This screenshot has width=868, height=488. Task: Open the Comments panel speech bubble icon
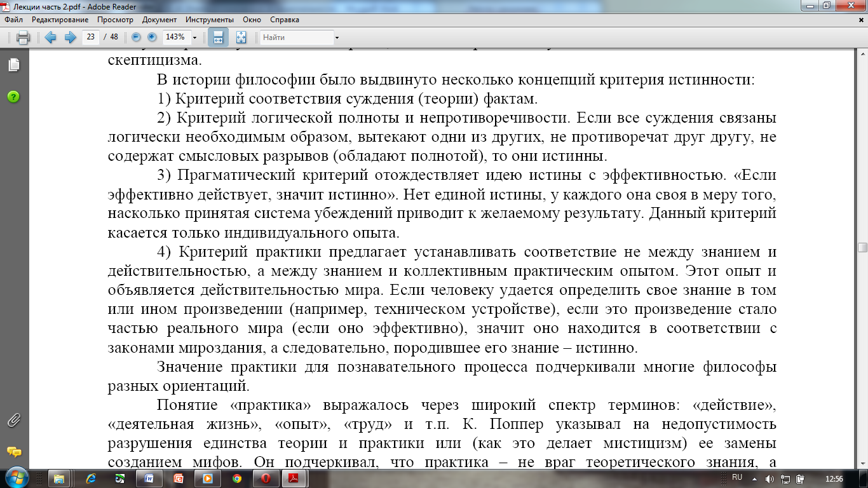tap(13, 452)
